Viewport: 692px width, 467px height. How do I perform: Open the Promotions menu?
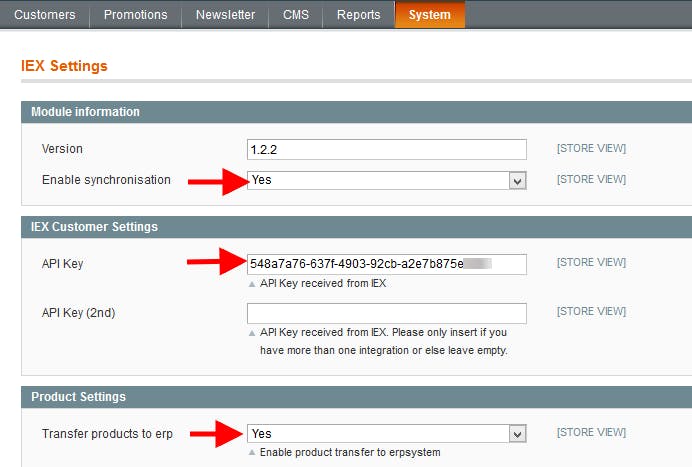(x=135, y=15)
